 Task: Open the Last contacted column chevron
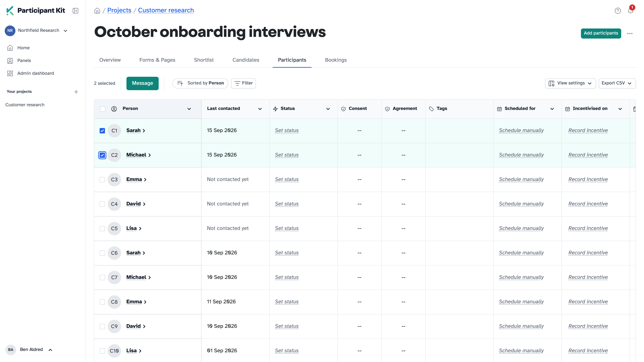tap(260, 109)
